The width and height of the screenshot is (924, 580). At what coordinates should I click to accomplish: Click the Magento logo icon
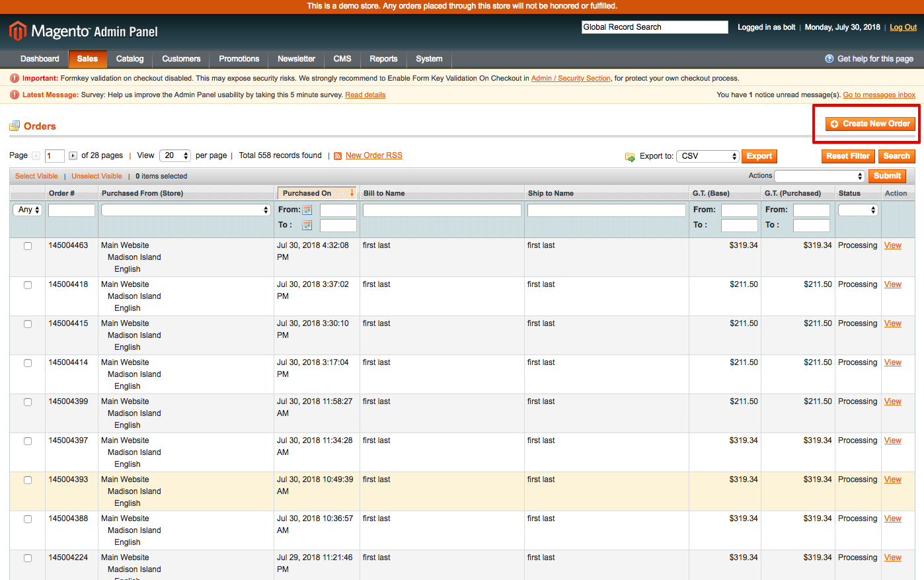[18, 30]
